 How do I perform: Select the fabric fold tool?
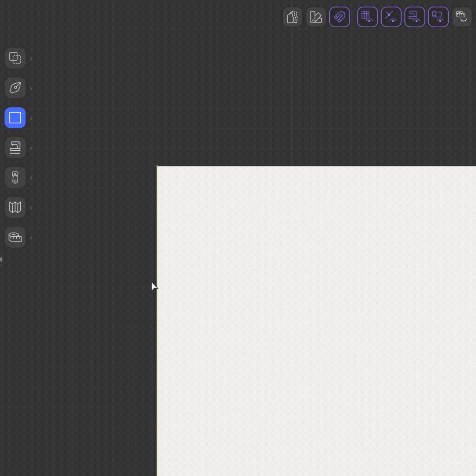(x=15, y=207)
